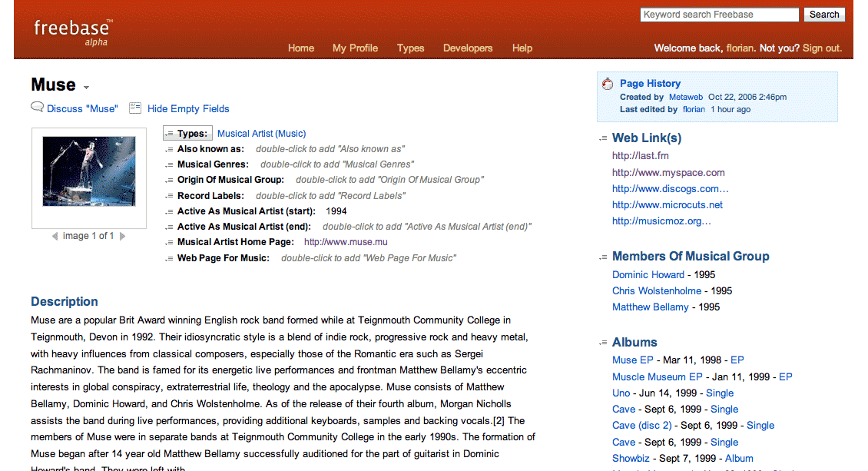This screenshot has width=868, height=471.
Task: Open Developers in navigation bar
Action: coord(467,48)
